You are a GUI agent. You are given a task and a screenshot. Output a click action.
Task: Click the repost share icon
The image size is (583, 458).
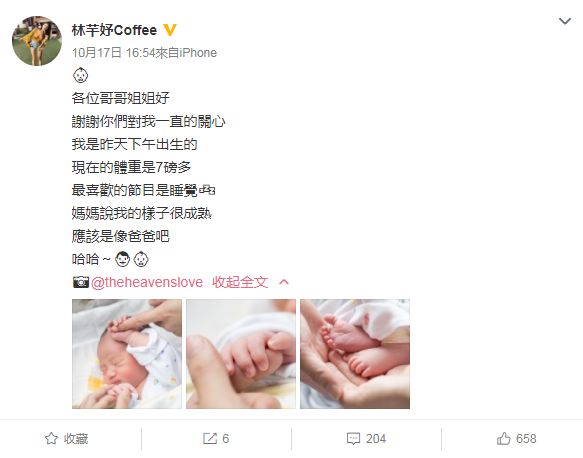coord(210,439)
